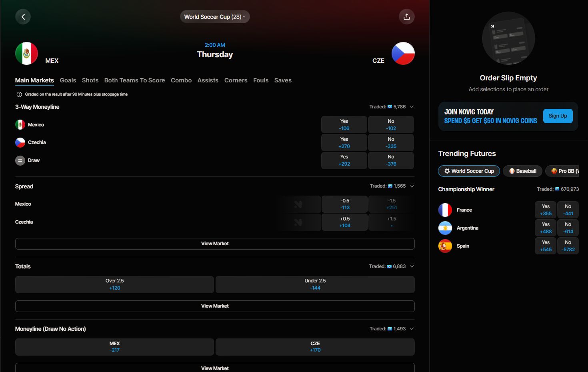Collapse the Totals section chevron

pos(412,266)
